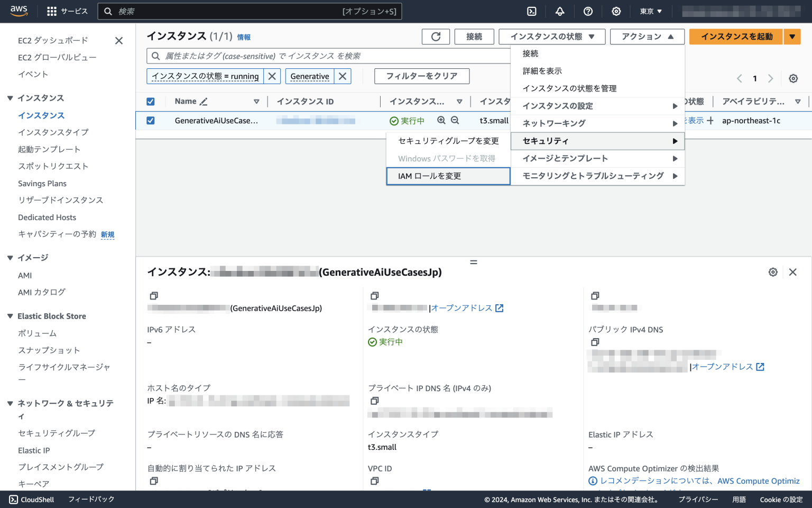Collapse the アクション dropdown
812x508 pixels.
tap(647, 37)
